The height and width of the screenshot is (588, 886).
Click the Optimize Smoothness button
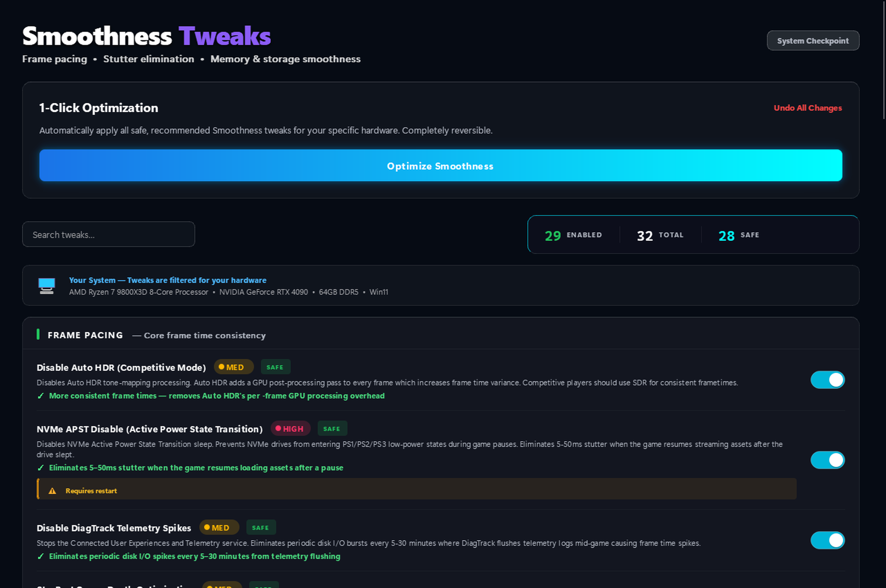click(440, 166)
